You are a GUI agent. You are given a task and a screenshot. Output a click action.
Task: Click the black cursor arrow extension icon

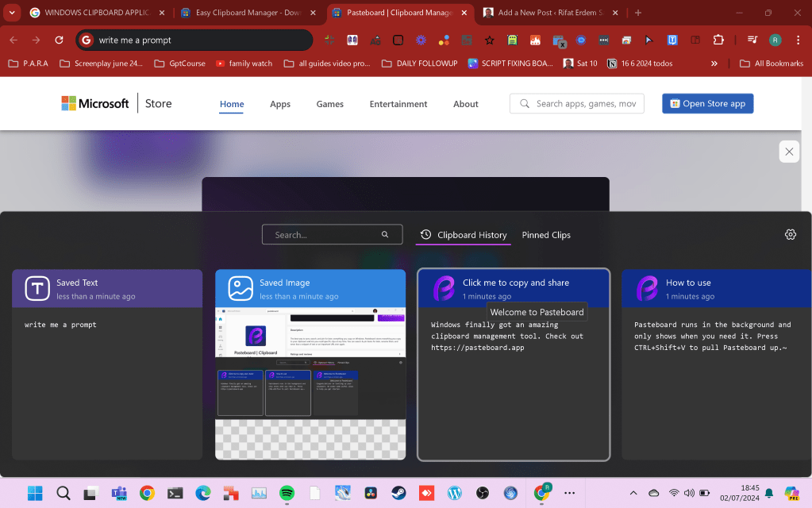click(x=648, y=40)
